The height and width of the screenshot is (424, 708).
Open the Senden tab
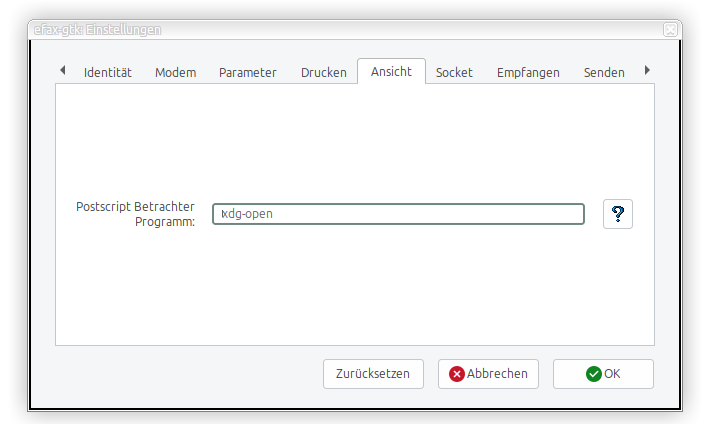pyautogui.click(x=604, y=72)
